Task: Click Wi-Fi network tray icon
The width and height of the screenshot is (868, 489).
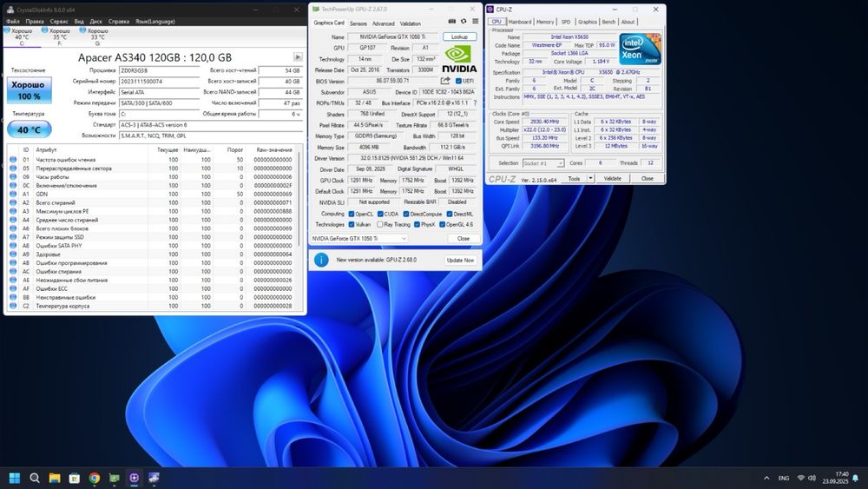Action: pos(800,478)
